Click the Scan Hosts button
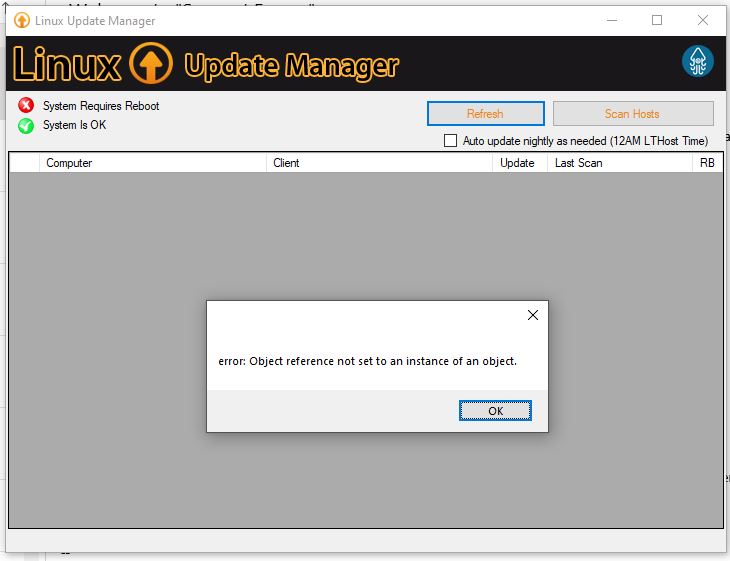The height and width of the screenshot is (561, 730). [x=632, y=114]
